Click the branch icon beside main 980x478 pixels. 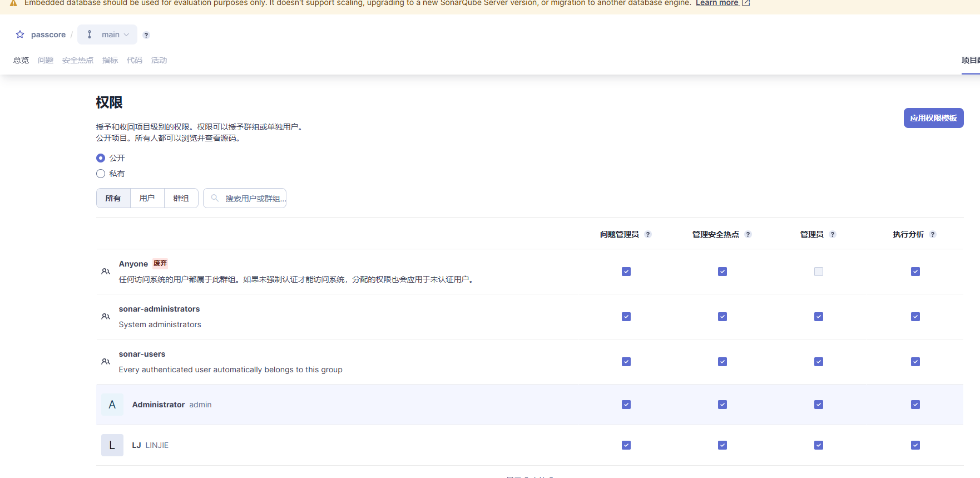[x=90, y=35]
